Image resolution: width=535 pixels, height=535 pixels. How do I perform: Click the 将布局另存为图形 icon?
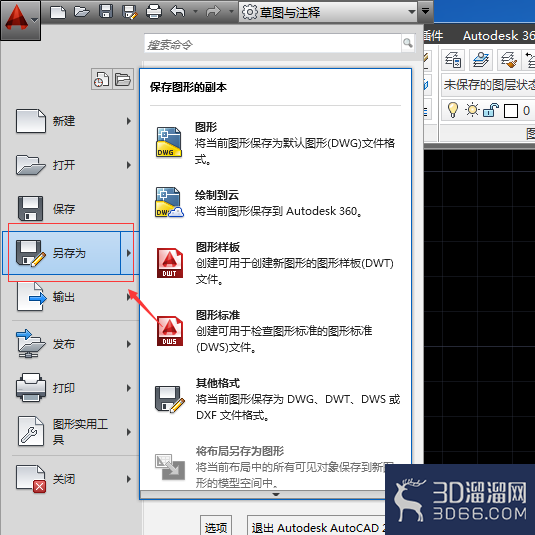point(170,467)
